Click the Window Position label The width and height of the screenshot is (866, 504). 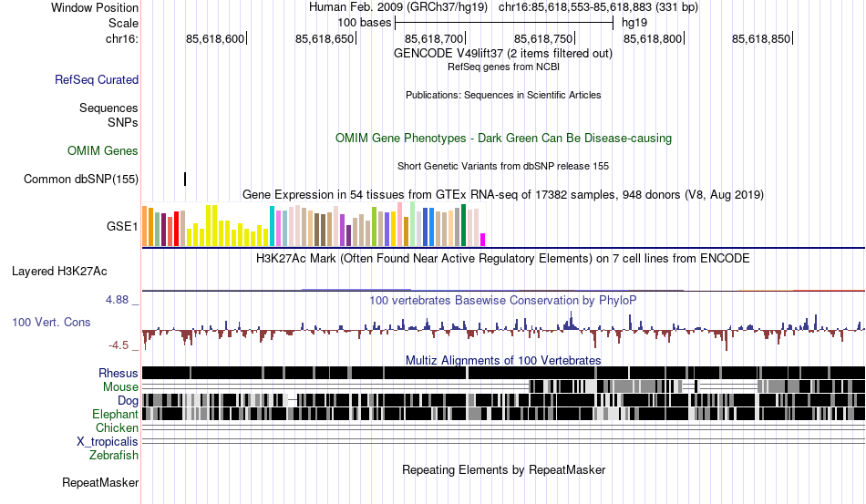(x=95, y=7)
